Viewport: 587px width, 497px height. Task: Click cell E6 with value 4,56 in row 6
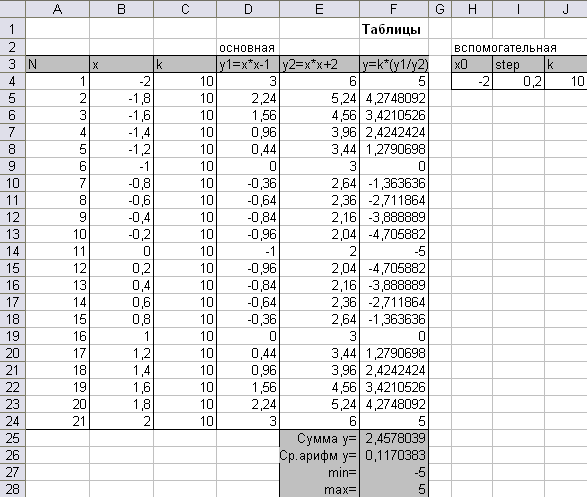pyautogui.click(x=319, y=115)
